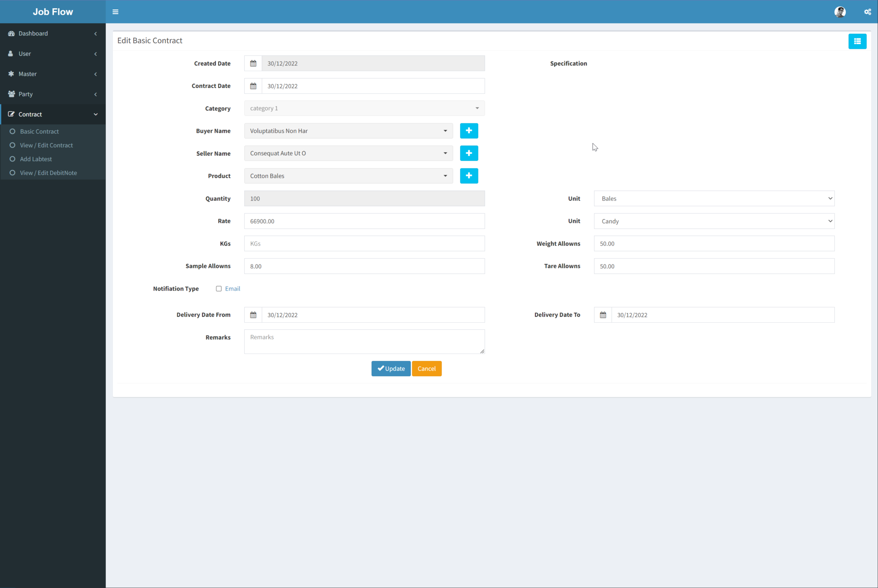Toggle the hamburger sidebar menu icon
Screen dimensions: 878x588
click(x=115, y=12)
